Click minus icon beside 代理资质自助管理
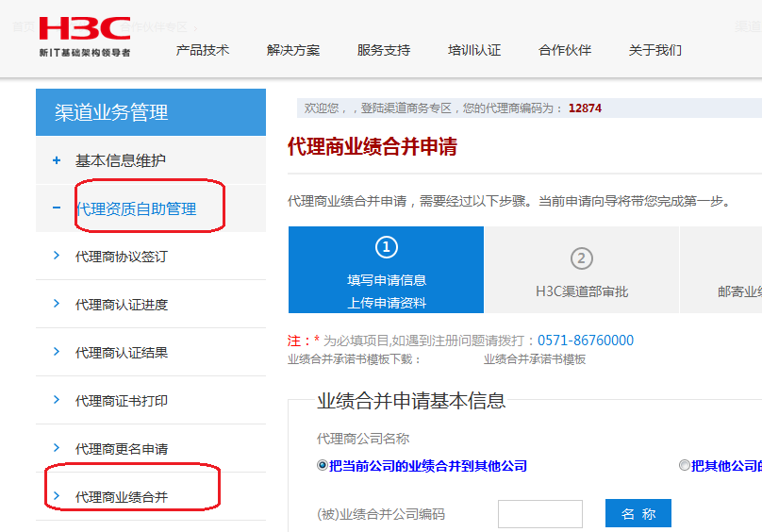This screenshot has height=532, width=762. click(57, 208)
